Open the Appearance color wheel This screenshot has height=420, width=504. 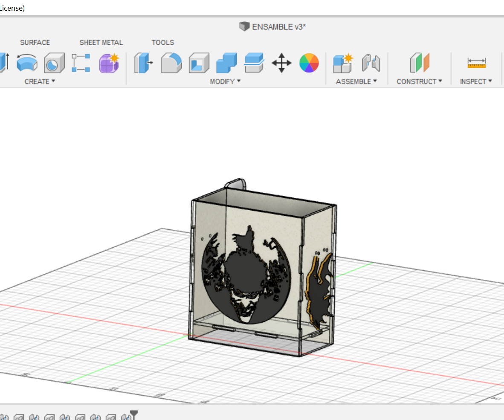(309, 63)
